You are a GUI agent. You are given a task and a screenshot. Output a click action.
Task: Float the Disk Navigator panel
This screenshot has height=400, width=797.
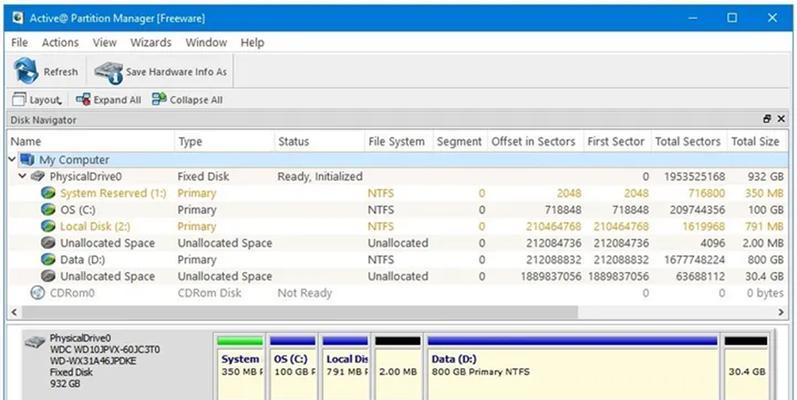click(x=767, y=119)
